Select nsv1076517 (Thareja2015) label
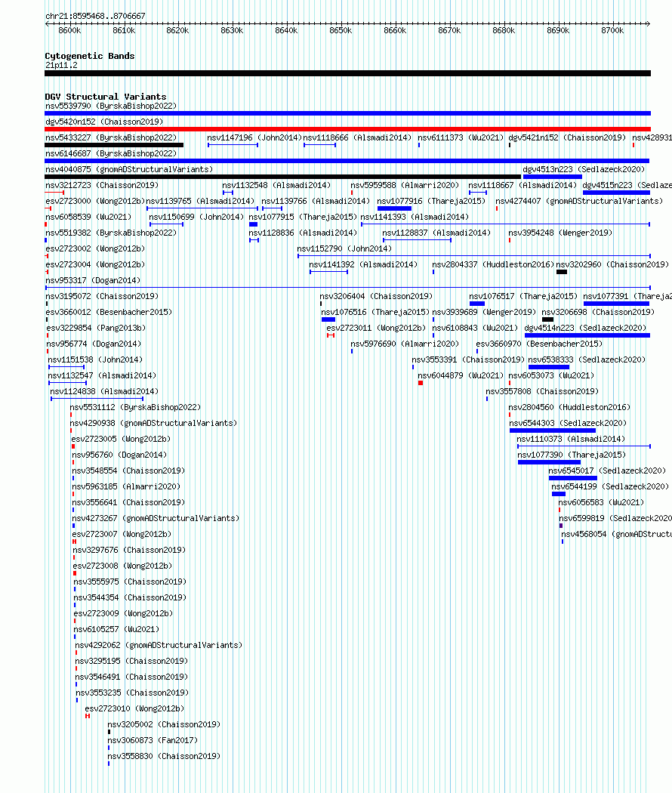The width and height of the screenshot is (672, 793). 522,296
